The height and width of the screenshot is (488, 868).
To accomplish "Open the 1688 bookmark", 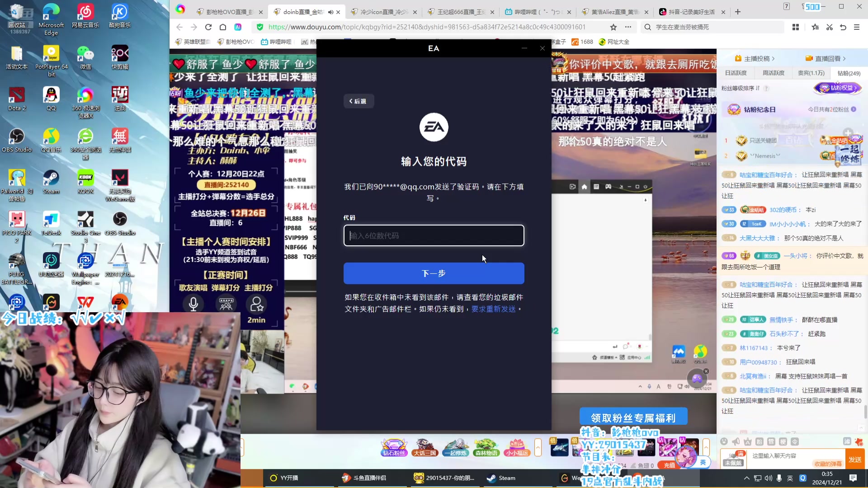I will pyautogui.click(x=582, y=42).
